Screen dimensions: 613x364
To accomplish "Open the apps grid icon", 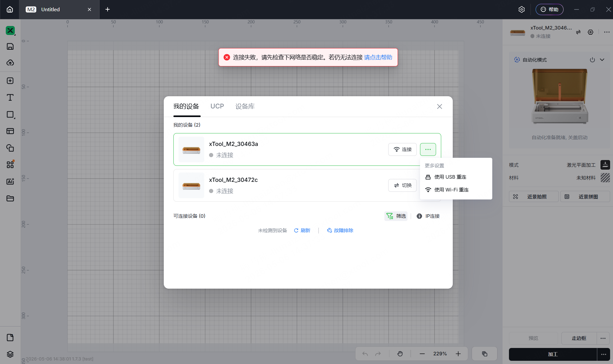I will (10, 165).
